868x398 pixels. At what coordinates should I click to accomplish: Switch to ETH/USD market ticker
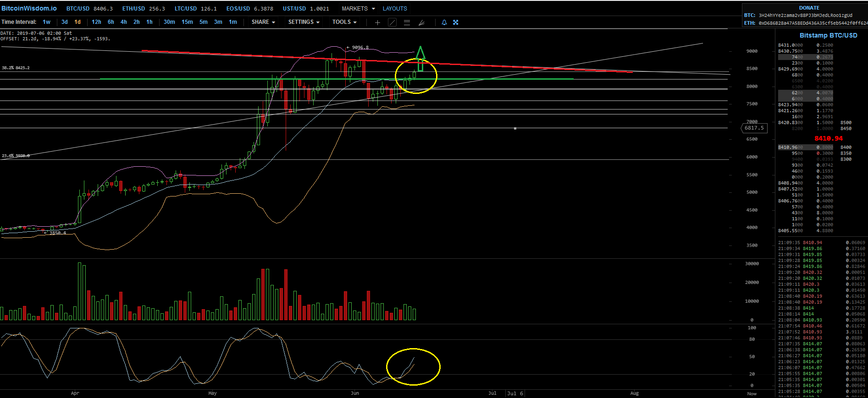[x=144, y=9]
